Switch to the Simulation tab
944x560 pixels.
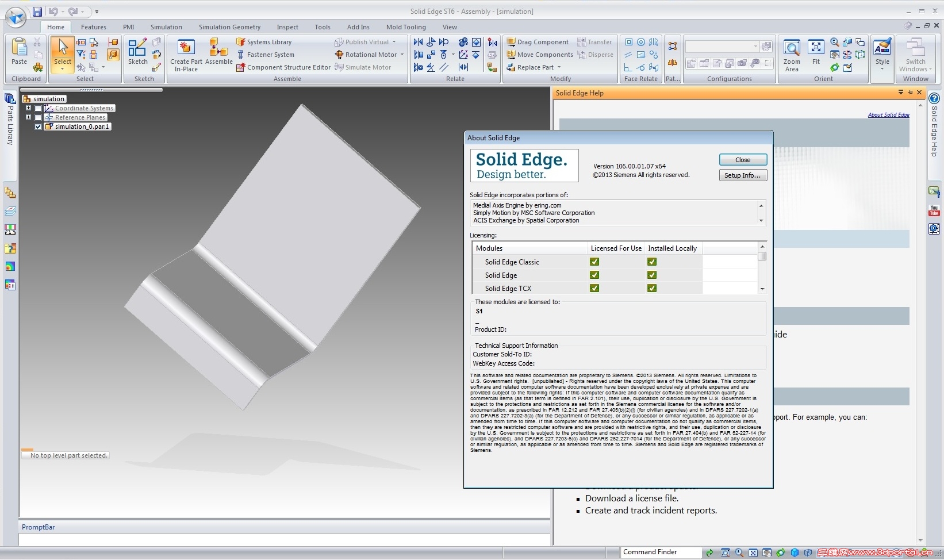(166, 27)
